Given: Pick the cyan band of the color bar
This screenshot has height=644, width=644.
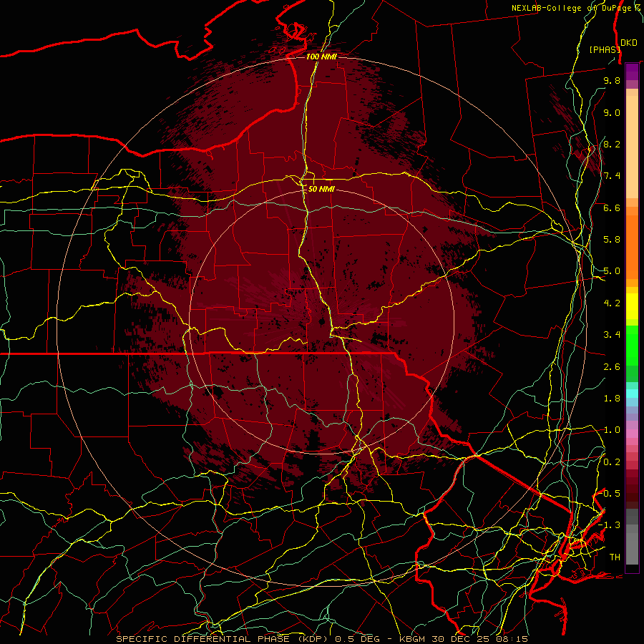Looking at the screenshot, I should click(x=632, y=394).
